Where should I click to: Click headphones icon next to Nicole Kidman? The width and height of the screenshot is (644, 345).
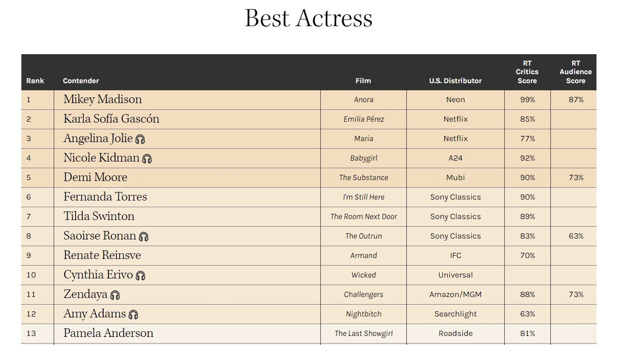147,159
